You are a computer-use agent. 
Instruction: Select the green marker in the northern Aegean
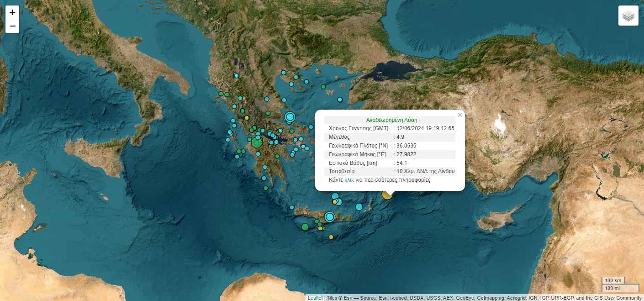pos(323,86)
